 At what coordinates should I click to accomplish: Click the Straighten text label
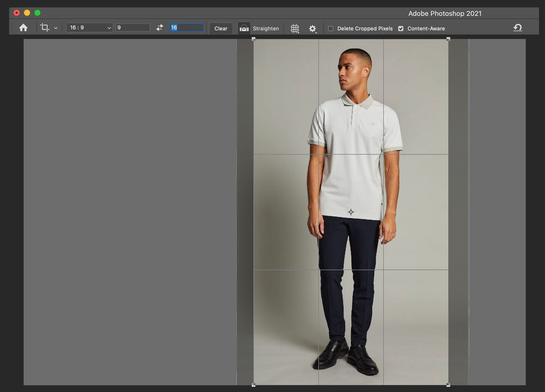click(266, 28)
